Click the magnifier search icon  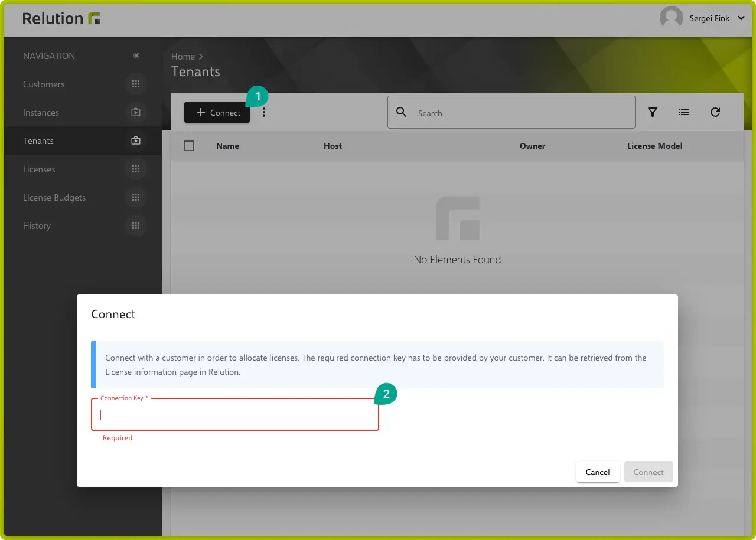[401, 112]
